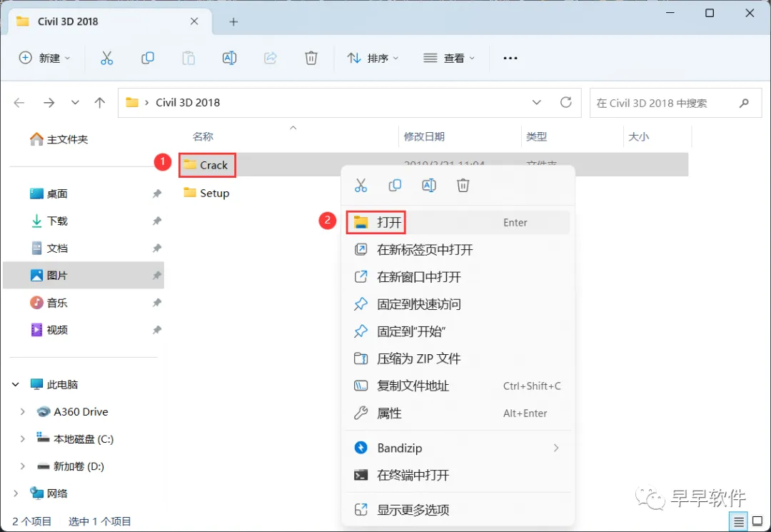771x532 pixels.
Task: Choose 显示更多选项
Action: [458, 510]
